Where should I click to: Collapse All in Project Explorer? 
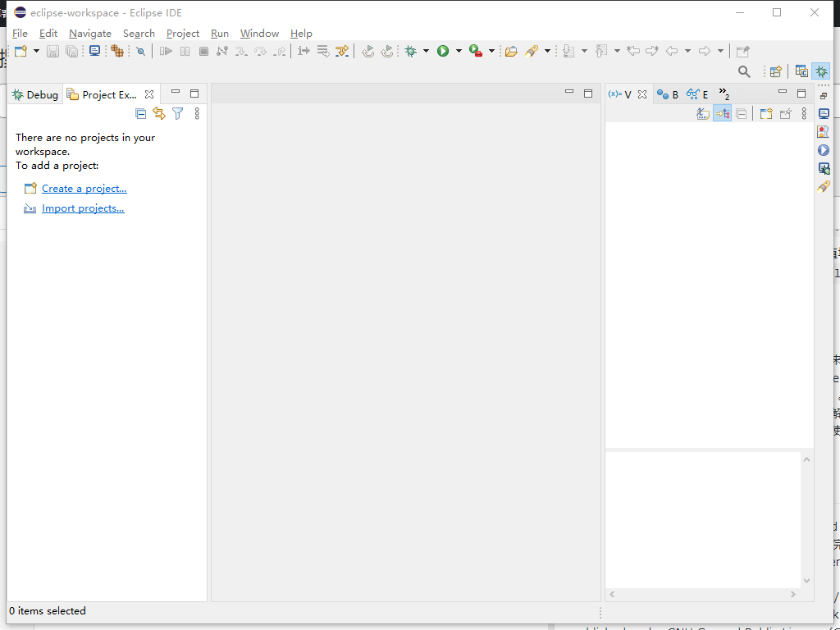[140, 113]
